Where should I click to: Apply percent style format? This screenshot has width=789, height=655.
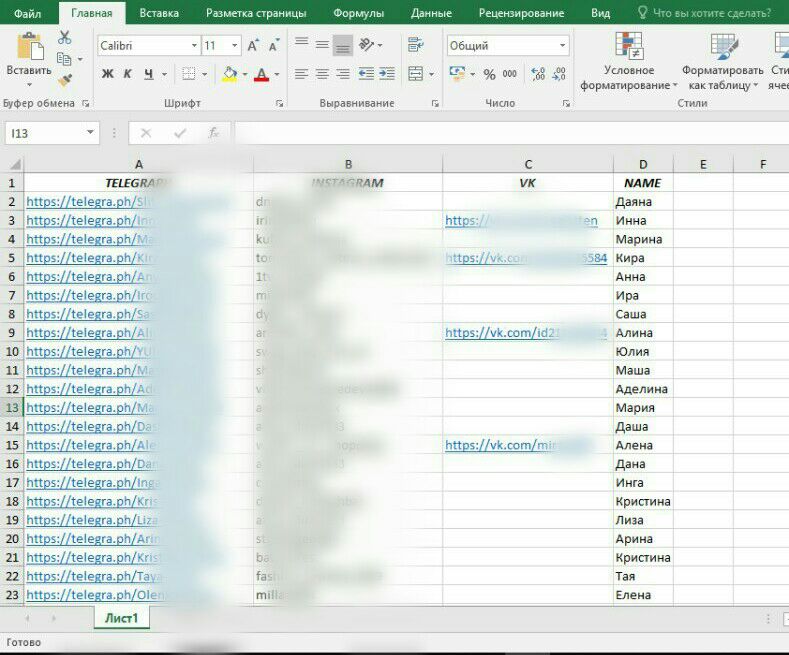point(489,74)
